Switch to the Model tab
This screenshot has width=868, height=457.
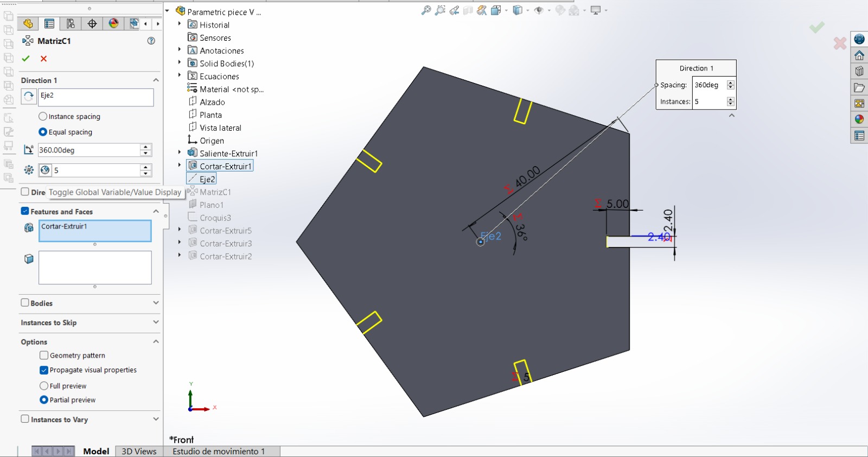(x=96, y=451)
